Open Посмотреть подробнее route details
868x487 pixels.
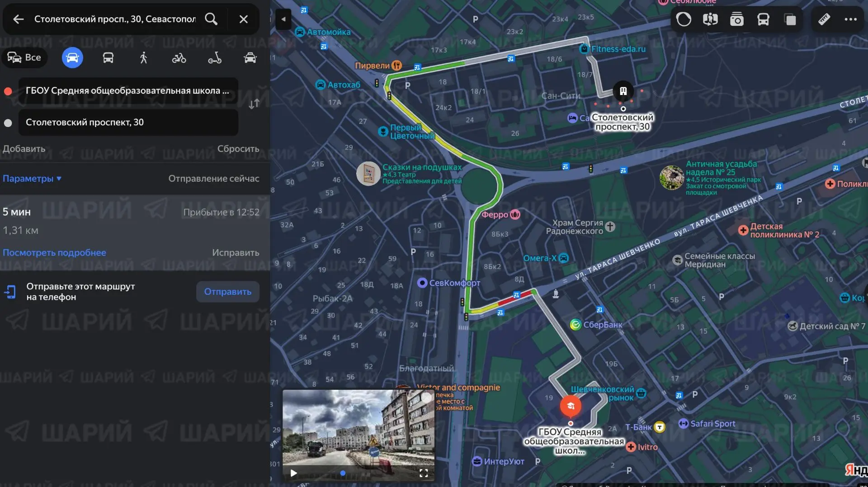point(54,253)
